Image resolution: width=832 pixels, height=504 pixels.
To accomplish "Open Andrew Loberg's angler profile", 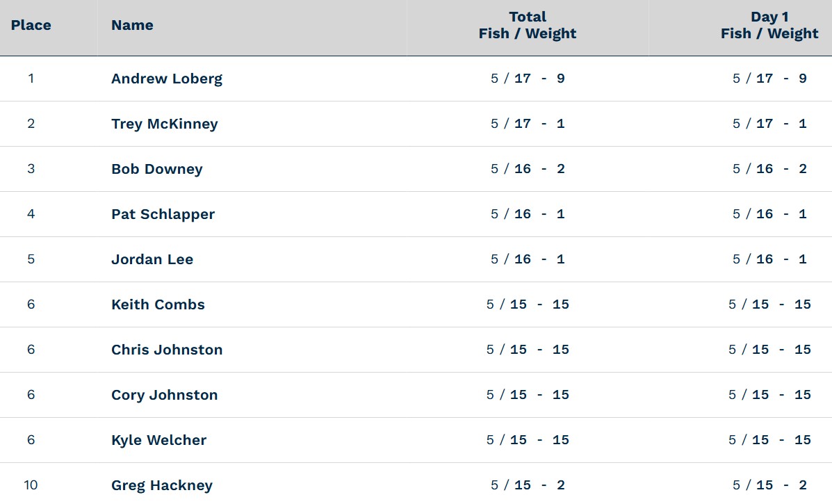I will (x=167, y=79).
